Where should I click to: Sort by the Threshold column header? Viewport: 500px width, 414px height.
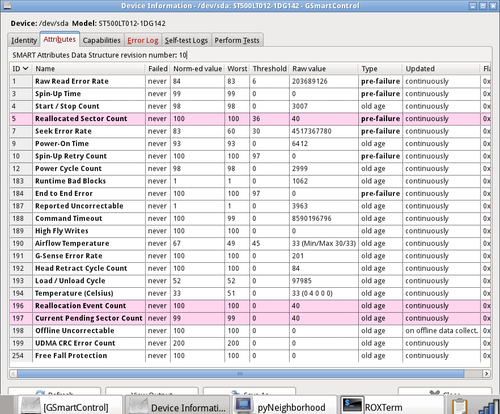269,69
